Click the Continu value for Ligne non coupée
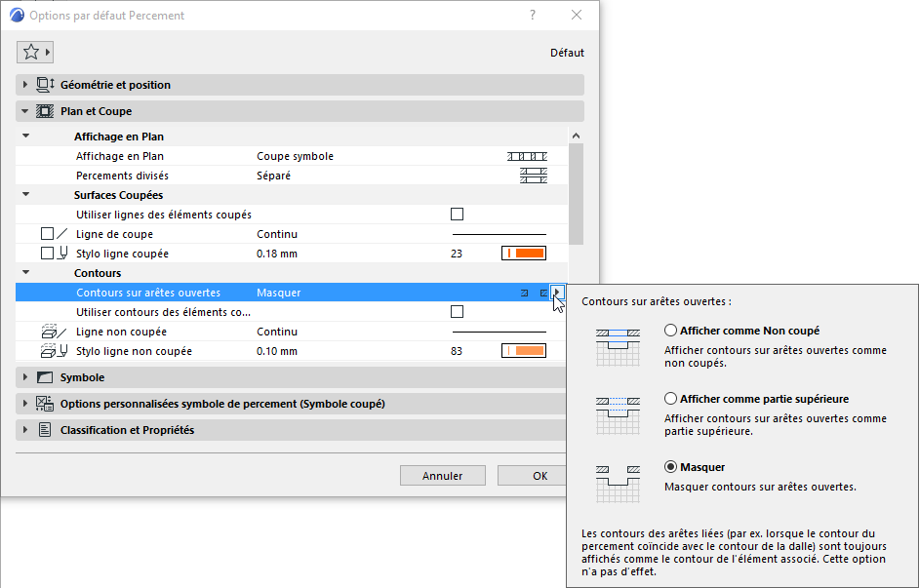This screenshot has height=588, width=919. click(277, 332)
